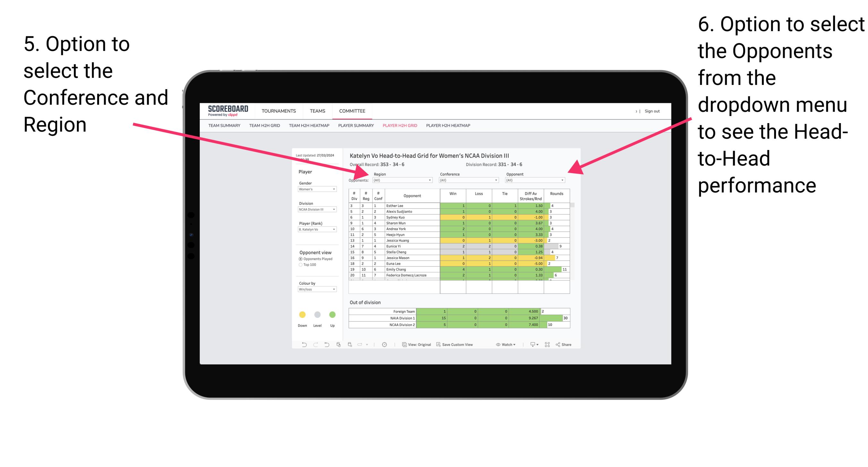Screen dimensions: 868x467
Task: Click the undo icon in toolbar
Action: tap(300, 345)
